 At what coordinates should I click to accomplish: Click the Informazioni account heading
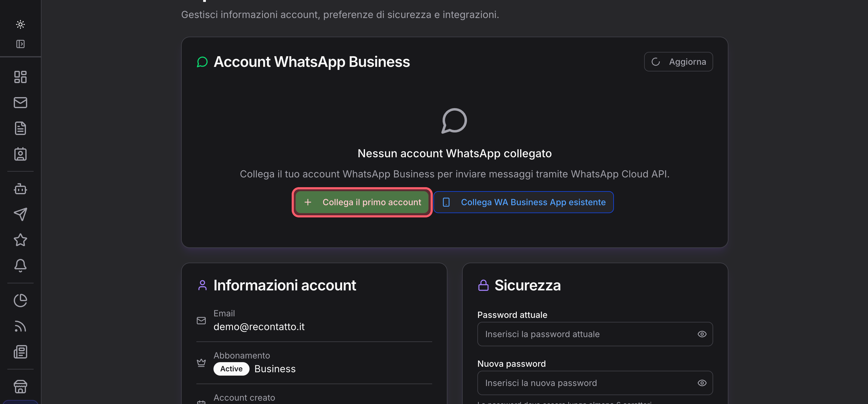coord(284,285)
